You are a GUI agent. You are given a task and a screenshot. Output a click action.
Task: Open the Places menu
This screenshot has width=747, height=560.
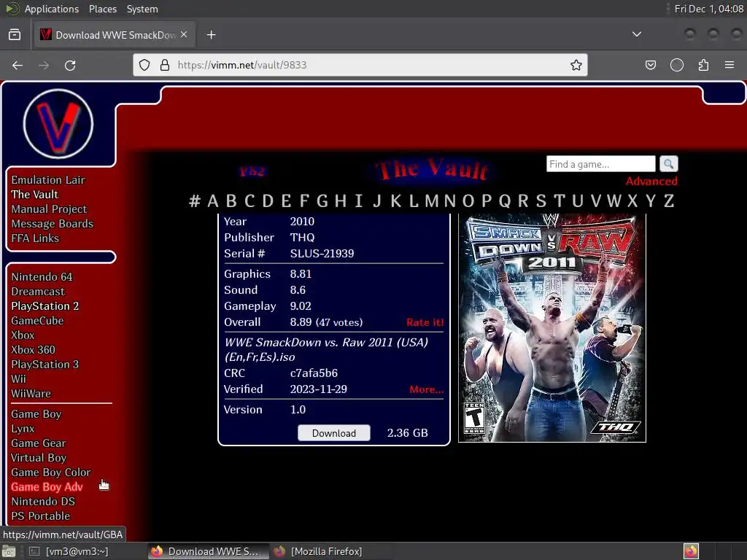[102, 9]
